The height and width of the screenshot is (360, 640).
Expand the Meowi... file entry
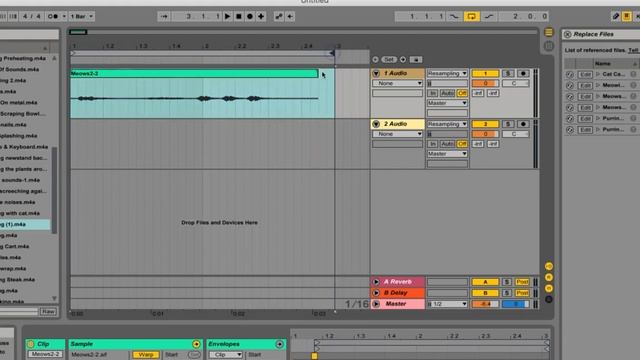pos(598,85)
